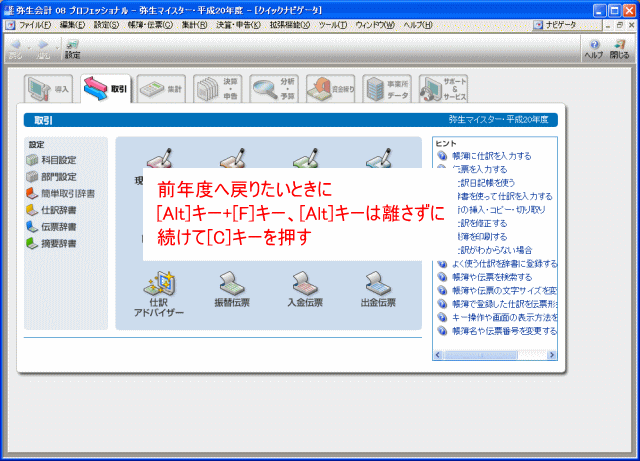Screen dimensions: 640x461
Task: Open the 決算・申告(K) menu
Action: 238,25
